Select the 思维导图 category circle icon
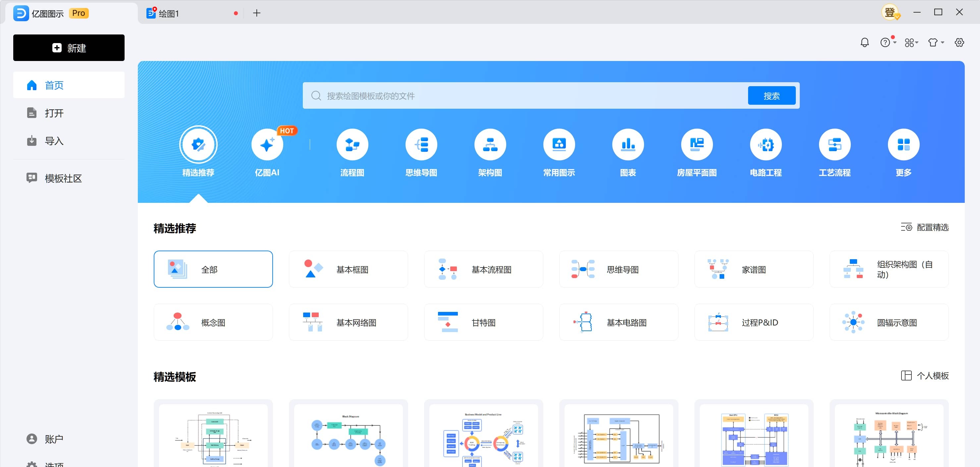980x467 pixels. [421, 145]
